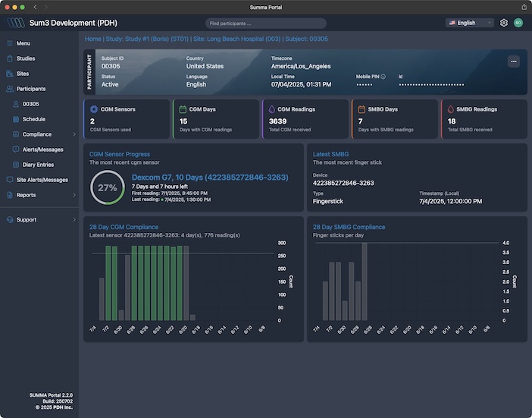Click the green user avatar icon

[518, 23]
